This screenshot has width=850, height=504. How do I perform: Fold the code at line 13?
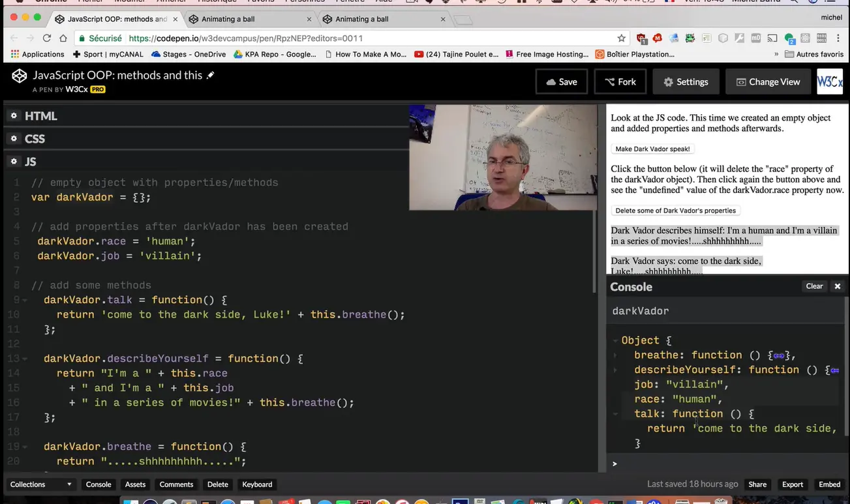(x=25, y=359)
